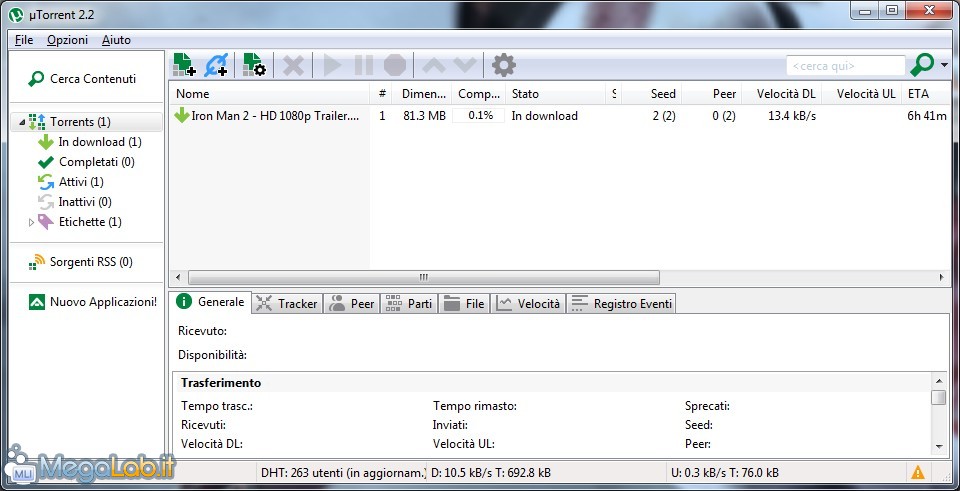
Task: Sort by the ETA column header
Action: 926,94
